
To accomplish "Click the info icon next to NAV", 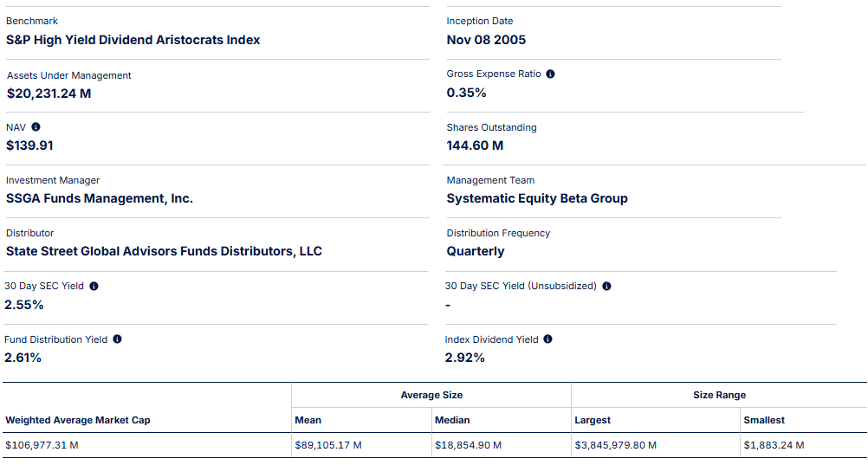I will pos(36,127).
